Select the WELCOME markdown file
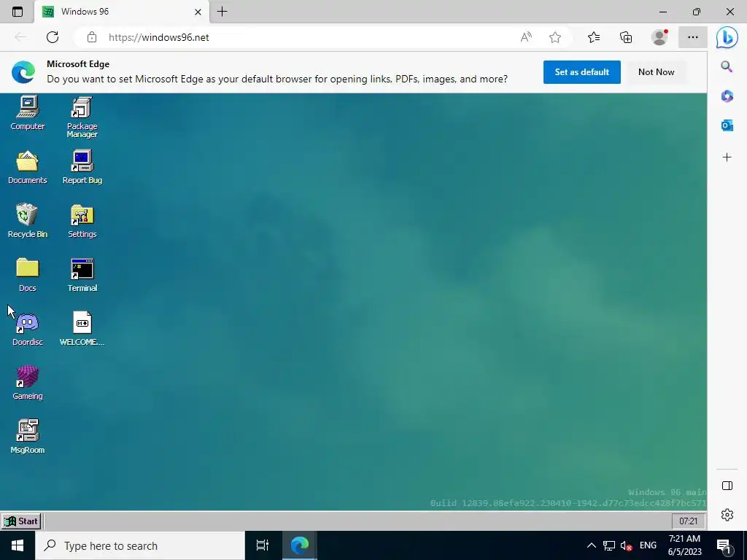Viewport: 747px width, 560px height. 82,329
